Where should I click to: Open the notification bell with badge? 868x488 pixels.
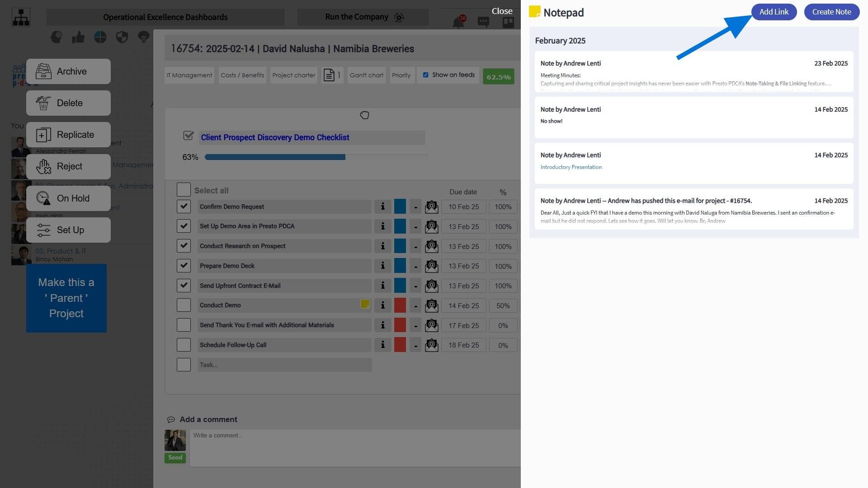(x=459, y=22)
